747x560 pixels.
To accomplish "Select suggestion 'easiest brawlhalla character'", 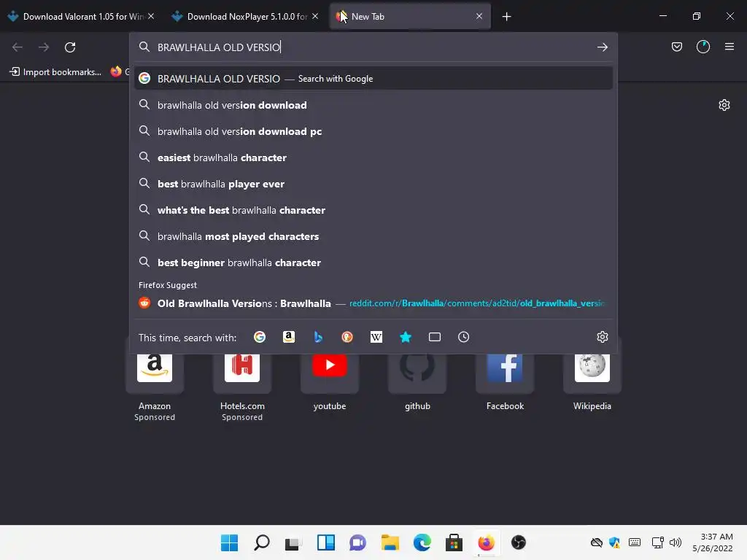I will (x=373, y=157).
